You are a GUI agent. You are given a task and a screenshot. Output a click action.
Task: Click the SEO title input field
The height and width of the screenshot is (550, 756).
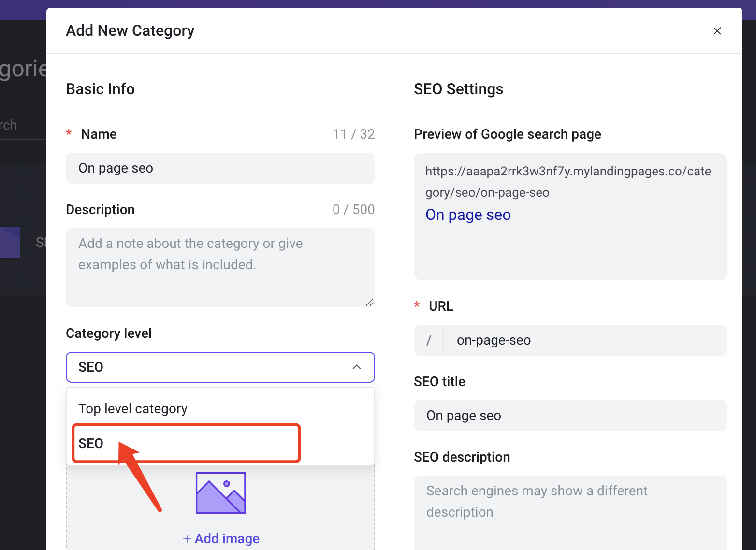tap(570, 416)
